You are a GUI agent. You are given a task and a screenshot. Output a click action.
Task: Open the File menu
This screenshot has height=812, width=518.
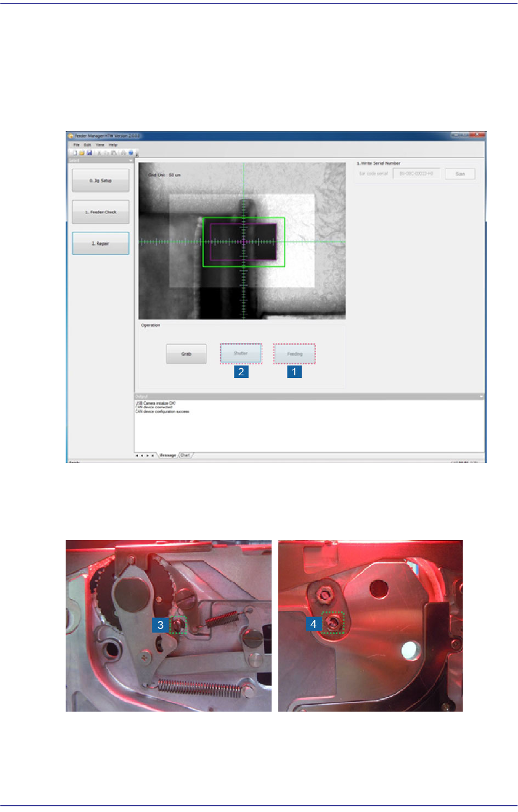coord(76,145)
